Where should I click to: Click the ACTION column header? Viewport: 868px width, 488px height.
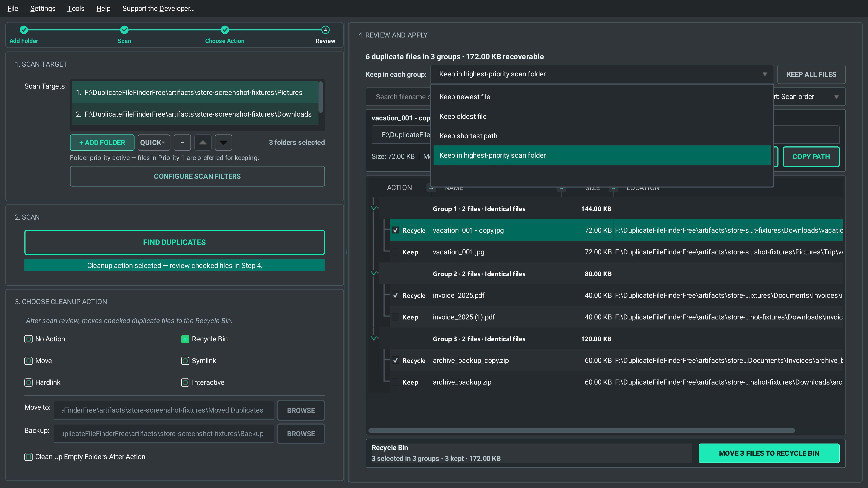pyautogui.click(x=399, y=188)
